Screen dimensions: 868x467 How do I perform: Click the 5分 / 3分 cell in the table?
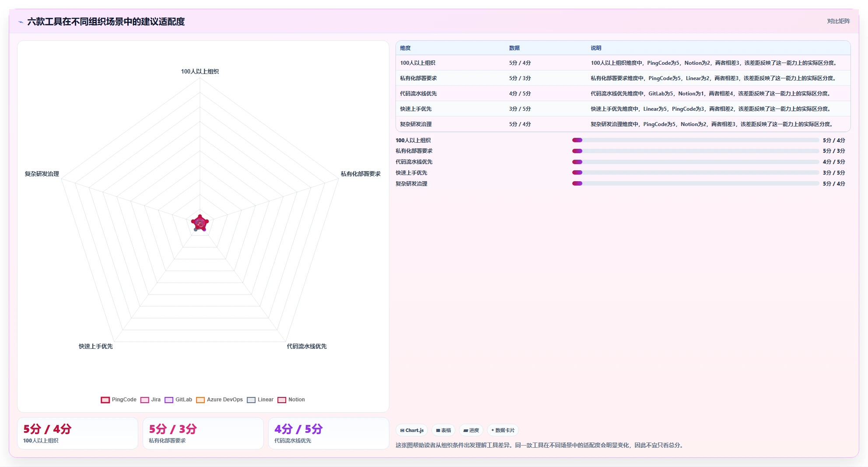pyautogui.click(x=520, y=78)
